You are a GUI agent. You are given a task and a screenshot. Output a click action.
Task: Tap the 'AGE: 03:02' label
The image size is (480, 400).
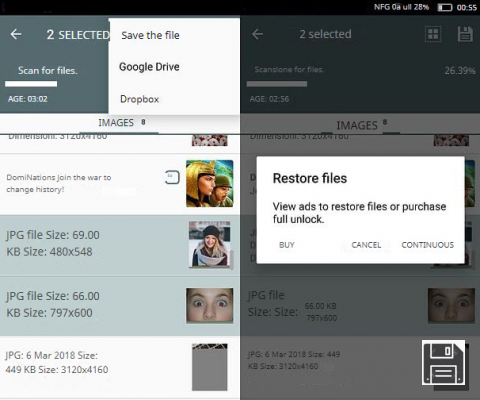(x=28, y=99)
